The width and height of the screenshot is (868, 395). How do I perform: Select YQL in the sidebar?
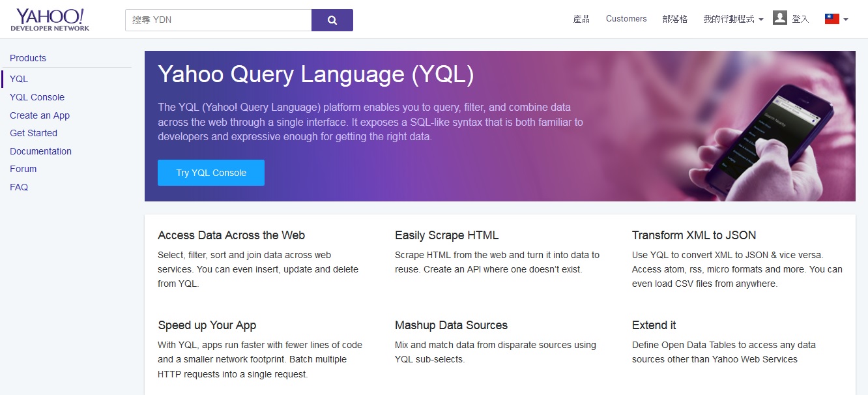[x=19, y=79]
